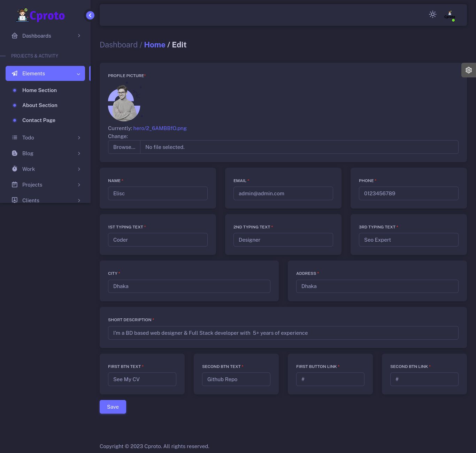
Task: Click the Elements paper plane icon
Action: (15, 73)
